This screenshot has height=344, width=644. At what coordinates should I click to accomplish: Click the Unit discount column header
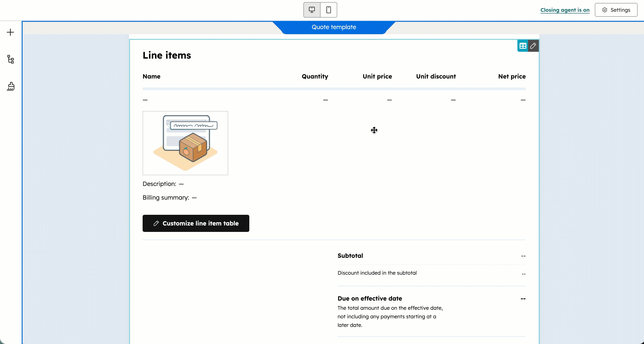436,77
